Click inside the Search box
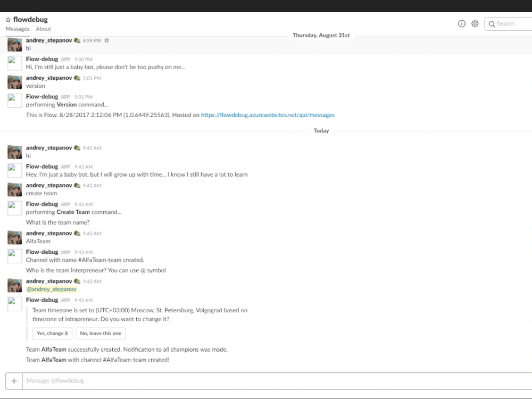 509,24
